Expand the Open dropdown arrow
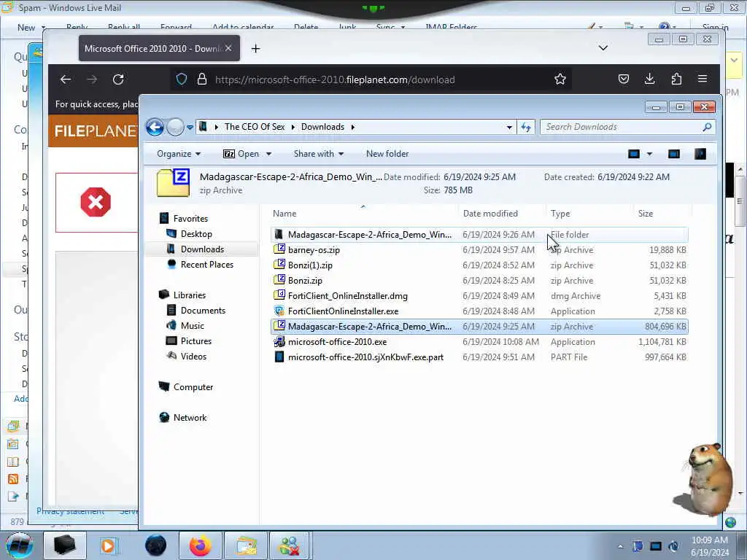Screen dimensions: 747x560 268,154
